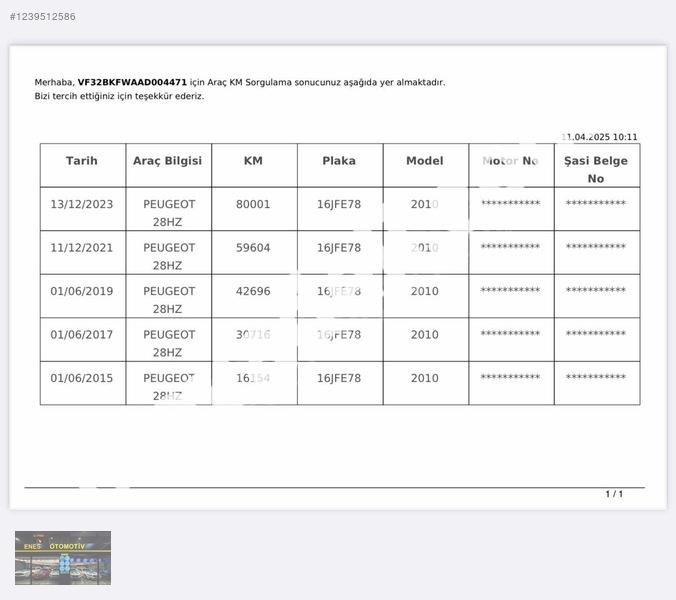676x600 pixels.
Task: Click the Motor No column header
Action: tap(510, 161)
